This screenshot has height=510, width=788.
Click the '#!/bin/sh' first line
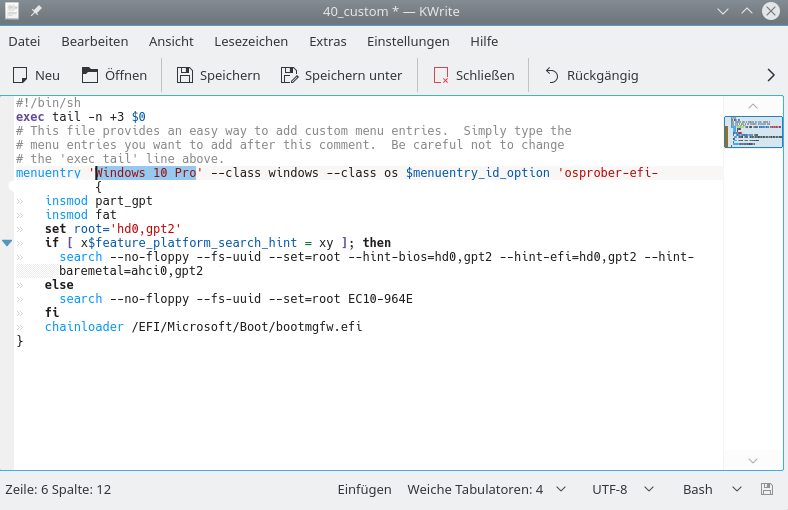(x=48, y=103)
